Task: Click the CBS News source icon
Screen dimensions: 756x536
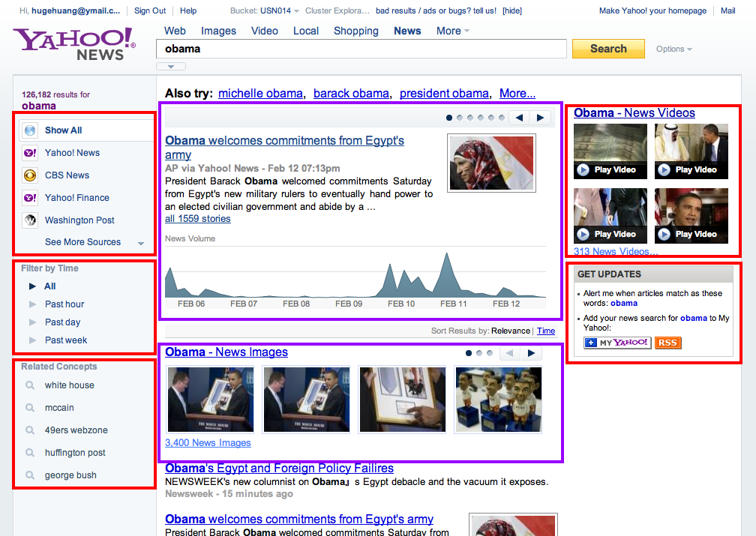Action: tap(30, 175)
